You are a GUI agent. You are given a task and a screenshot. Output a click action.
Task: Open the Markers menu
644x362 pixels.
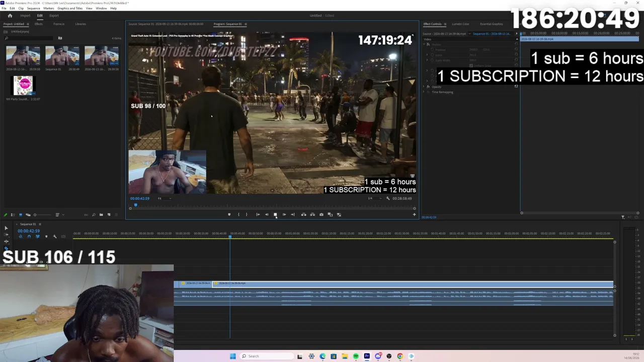[49, 9]
